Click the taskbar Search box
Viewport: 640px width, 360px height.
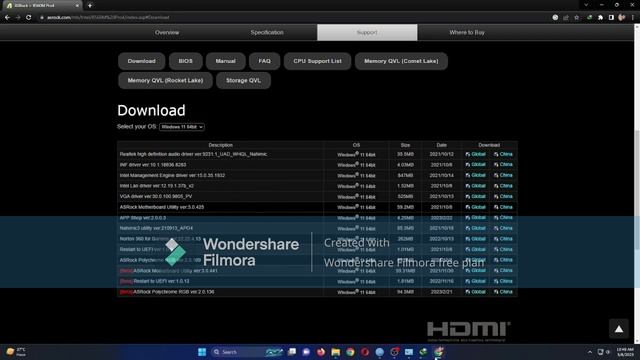point(247,352)
